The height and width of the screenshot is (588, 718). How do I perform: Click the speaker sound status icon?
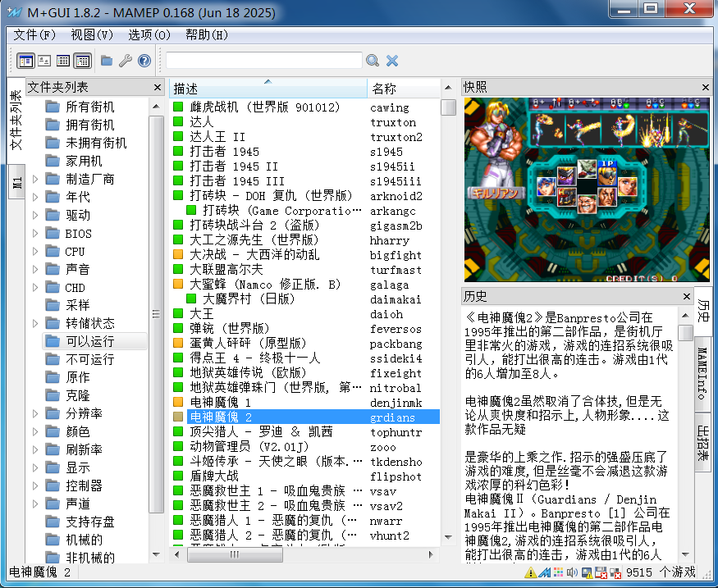point(572,572)
